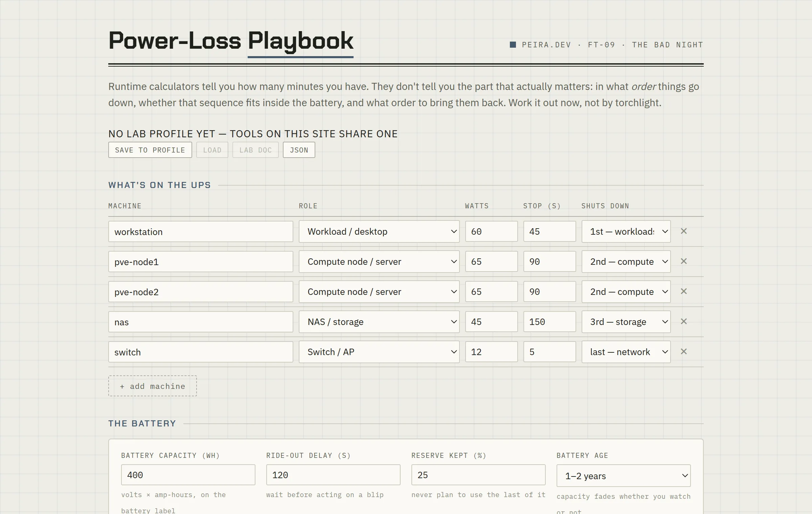Click the blue square icon beside PEIRA.DEV
Image resolution: width=812 pixels, height=514 pixels.
pos(513,45)
